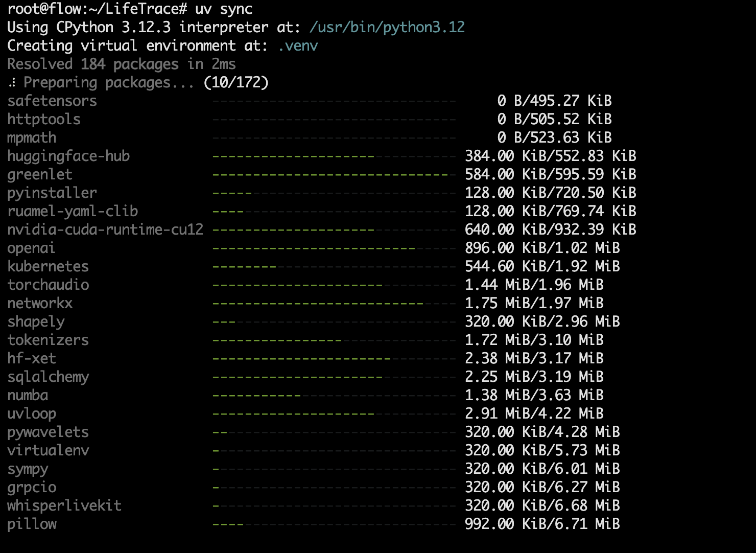The image size is (756, 553).
Task: Click the (10/172) package counter
Action: [236, 82]
